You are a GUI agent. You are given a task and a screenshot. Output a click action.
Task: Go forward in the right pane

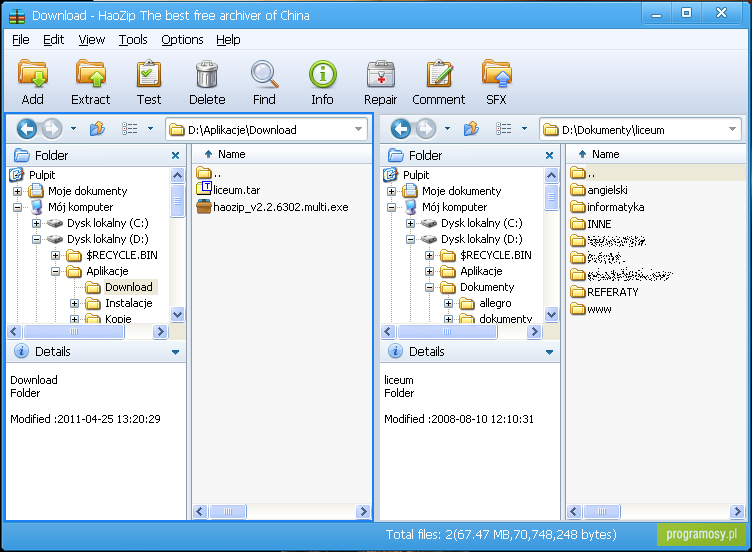(x=426, y=129)
